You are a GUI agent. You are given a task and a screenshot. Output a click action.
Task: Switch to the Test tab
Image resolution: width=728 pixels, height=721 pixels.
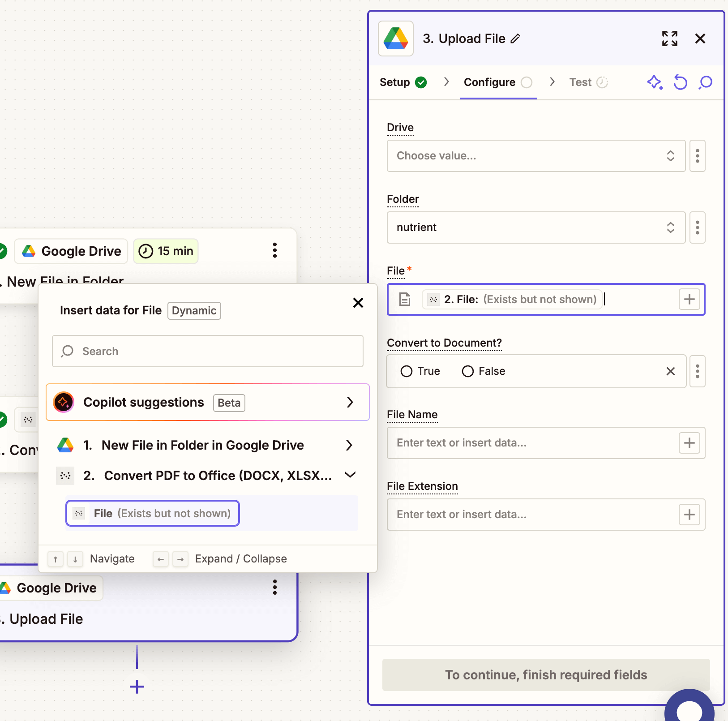tap(580, 82)
